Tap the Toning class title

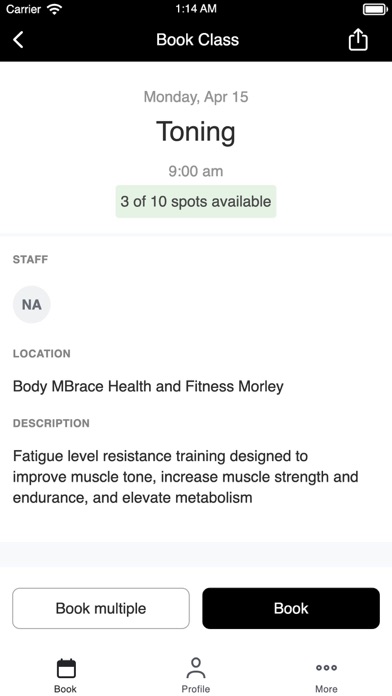coord(196,132)
